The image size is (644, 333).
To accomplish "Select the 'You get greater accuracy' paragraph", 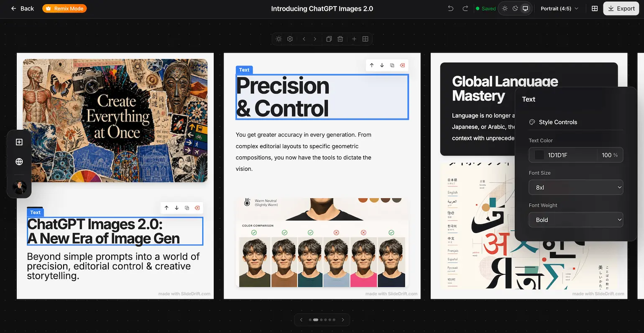I will pyautogui.click(x=304, y=152).
